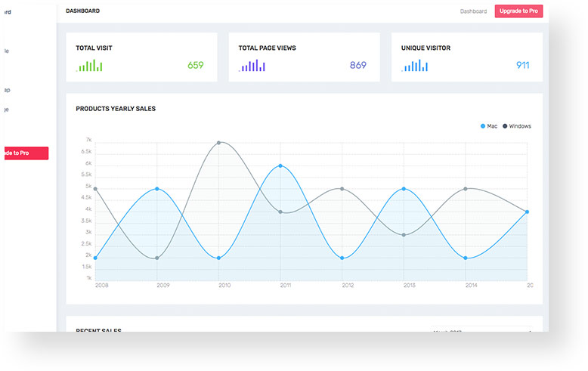Select the Mac data point at 2008
Image resolution: width=588 pixels, height=371 pixels.
[95, 258]
